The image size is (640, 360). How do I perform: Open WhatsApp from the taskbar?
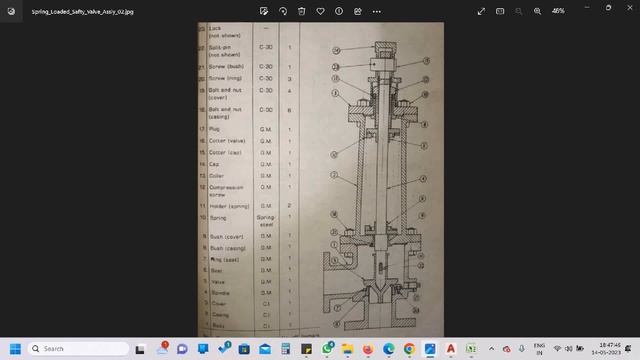coord(327,349)
